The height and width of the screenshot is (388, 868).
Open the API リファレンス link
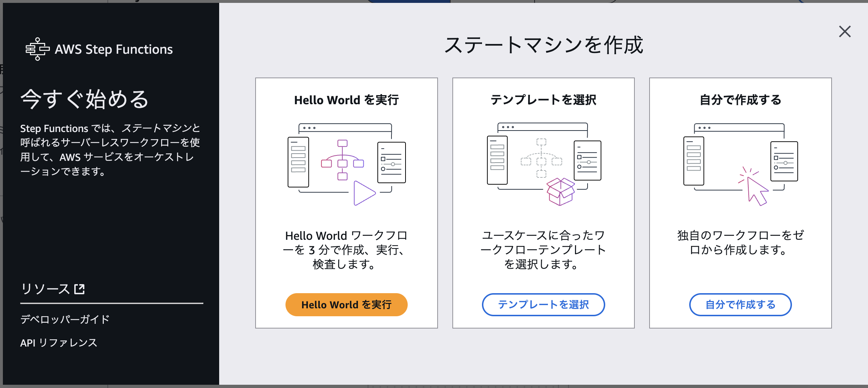[58, 343]
